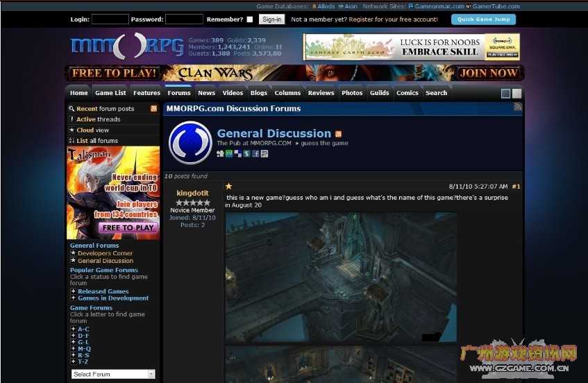
Task: Switch to the dark blue theme square
Action: (505, 93)
